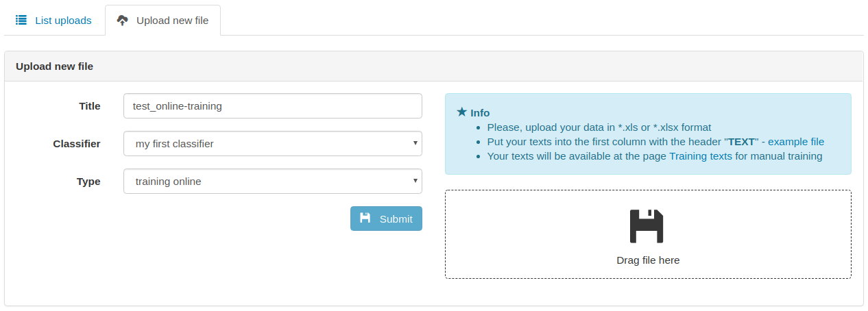Click the Type field label
The width and height of the screenshot is (868, 311).
tap(88, 182)
